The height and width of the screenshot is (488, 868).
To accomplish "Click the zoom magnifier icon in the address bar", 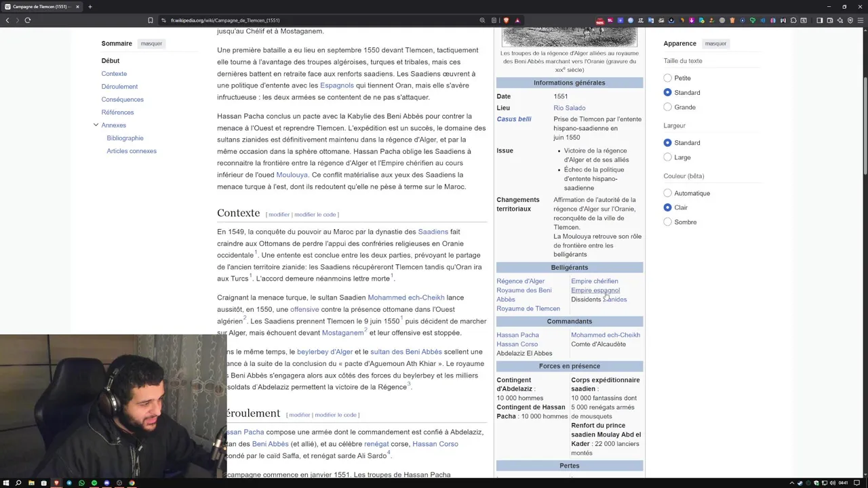I will tap(482, 20).
